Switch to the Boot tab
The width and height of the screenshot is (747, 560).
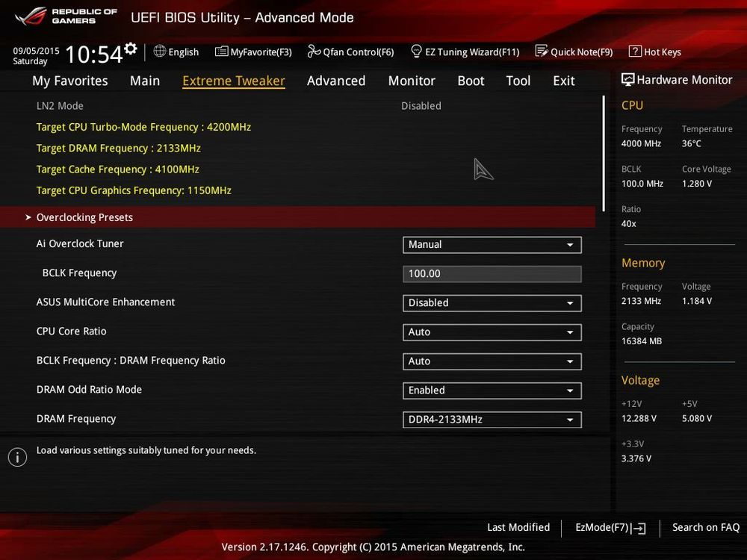471,81
